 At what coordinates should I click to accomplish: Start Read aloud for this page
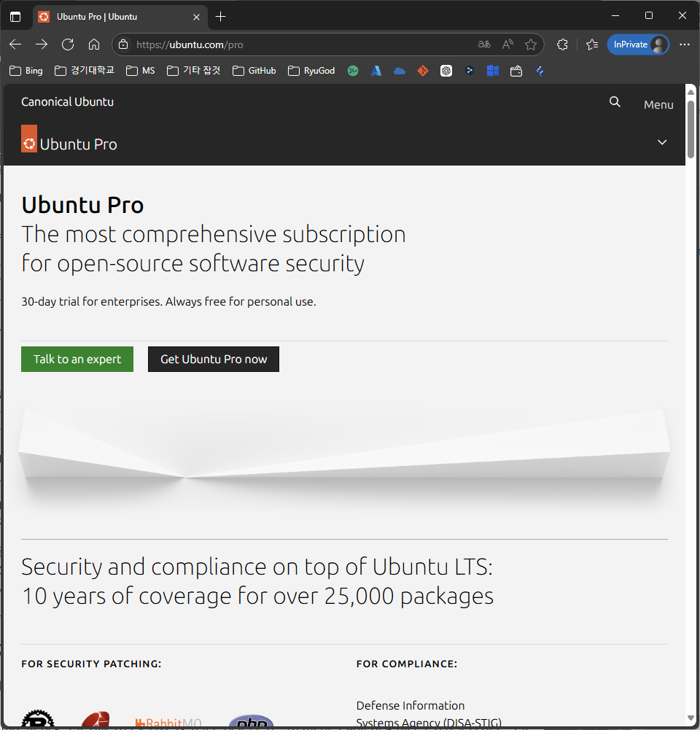(507, 44)
